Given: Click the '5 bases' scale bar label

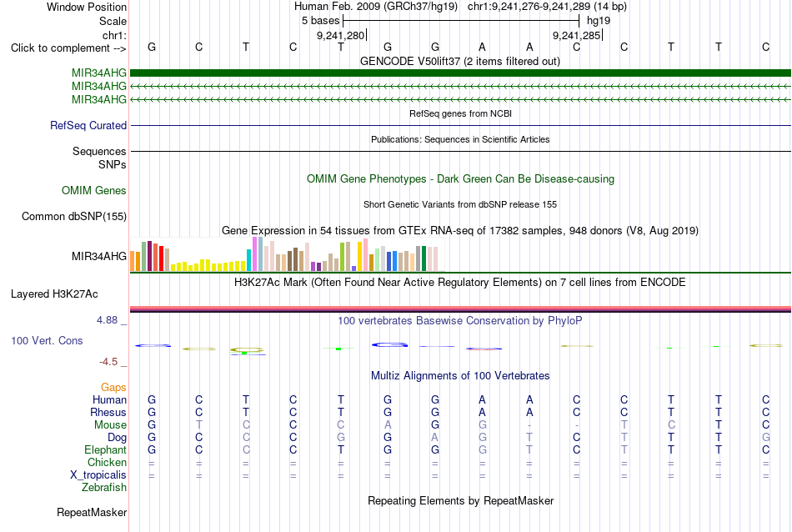Looking at the screenshot, I should coord(321,21).
